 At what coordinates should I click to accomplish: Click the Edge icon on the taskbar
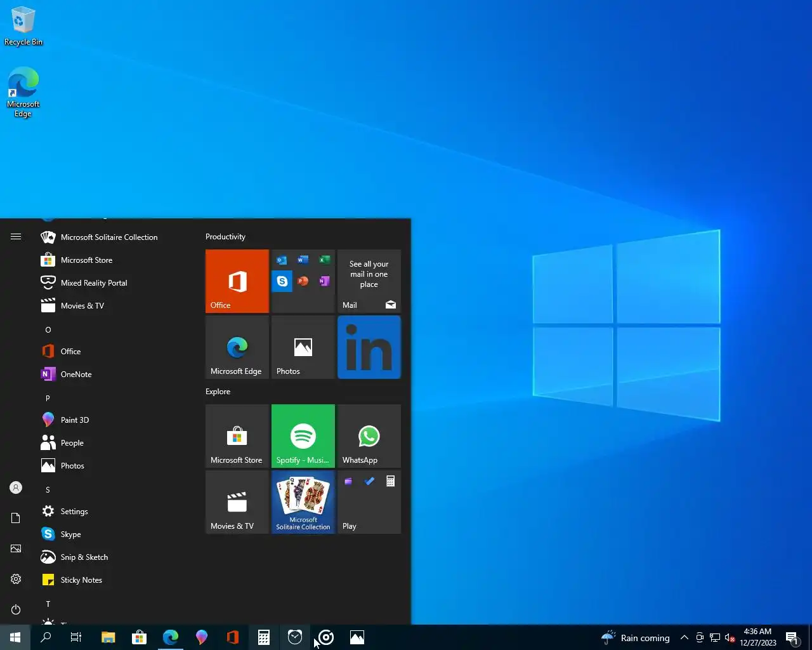click(x=170, y=637)
